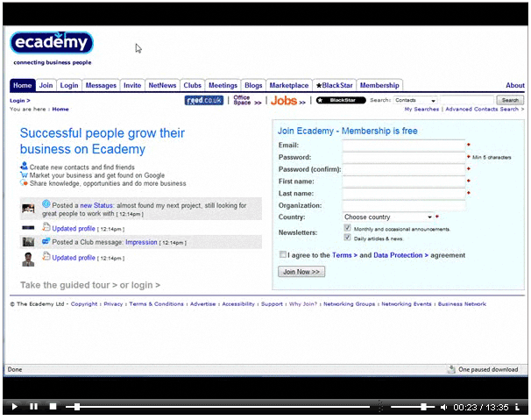Viewport: 531px width, 420px height.
Task: Open the Marketplace tab
Action: (289, 85)
